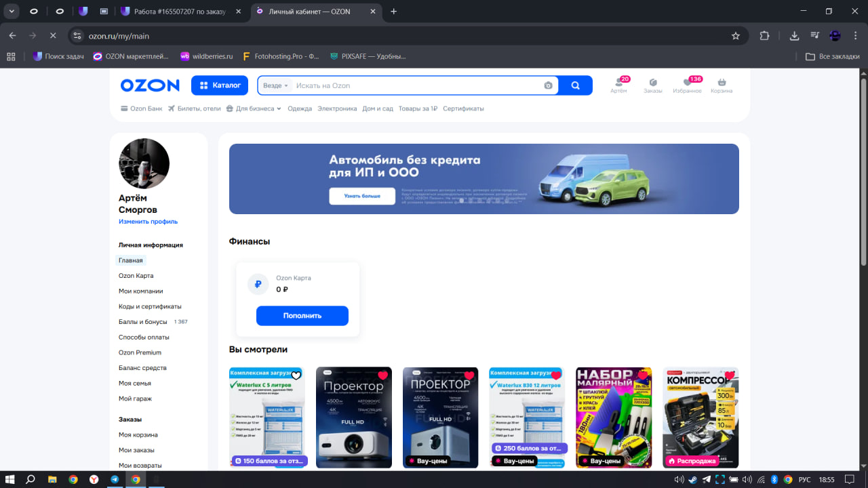Viewport: 868px width, 488px height.
Task: Open the Сертификаты section
Action: pos(463,108)
